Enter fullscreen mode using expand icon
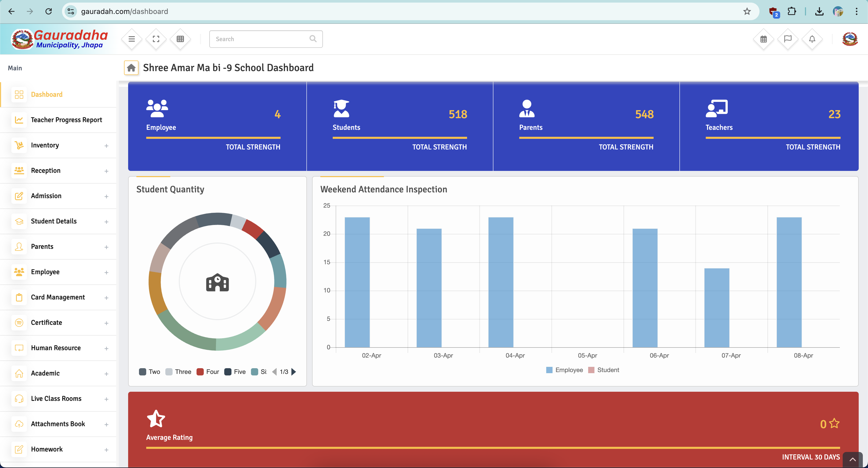This screenshot has height=468, width=868. [156, 39]
